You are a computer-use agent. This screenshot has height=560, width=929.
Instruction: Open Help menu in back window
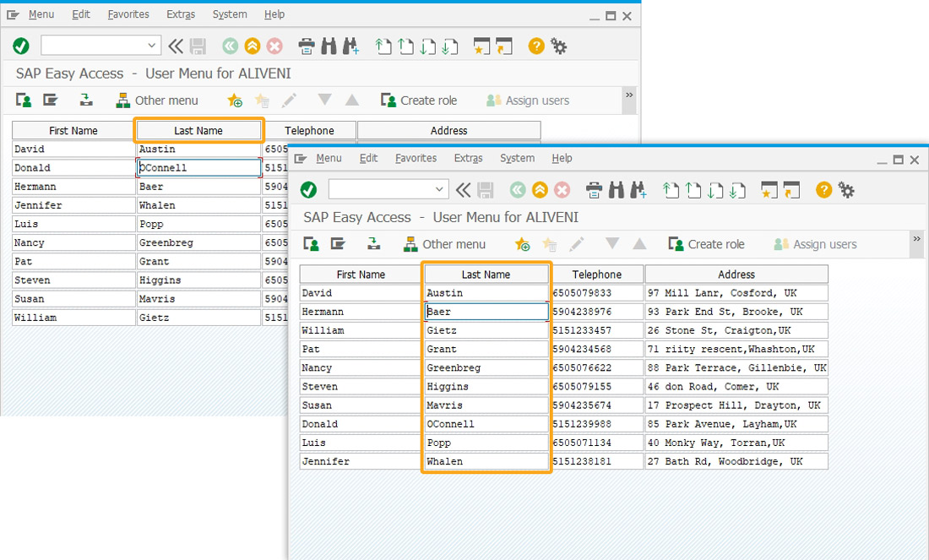pos(274,14)
